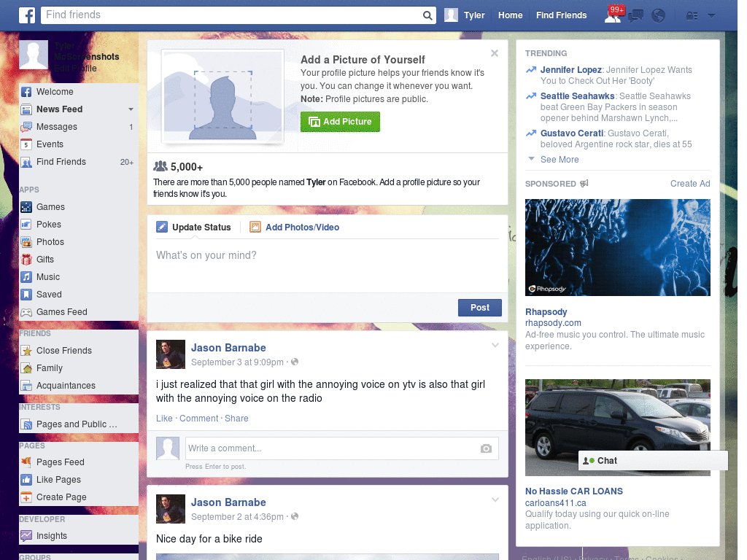Attach photo via comment camera icon
Screen dimensions: 747x560
click(x=486, y=448)
